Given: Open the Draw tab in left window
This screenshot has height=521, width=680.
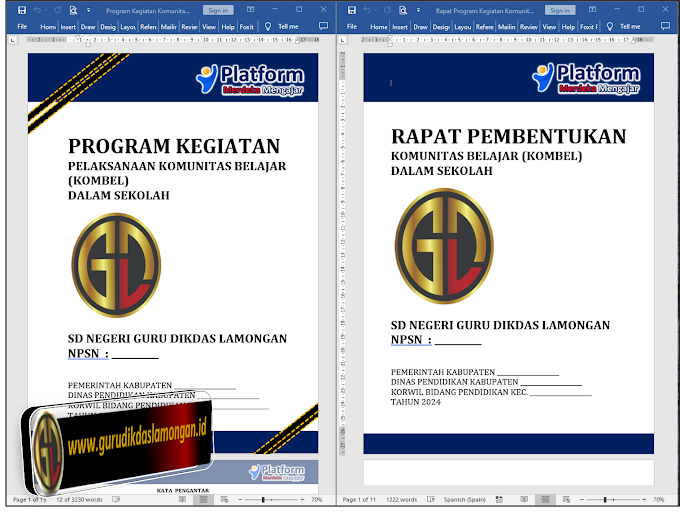Looking at the screenshot, I should (88, 27).
